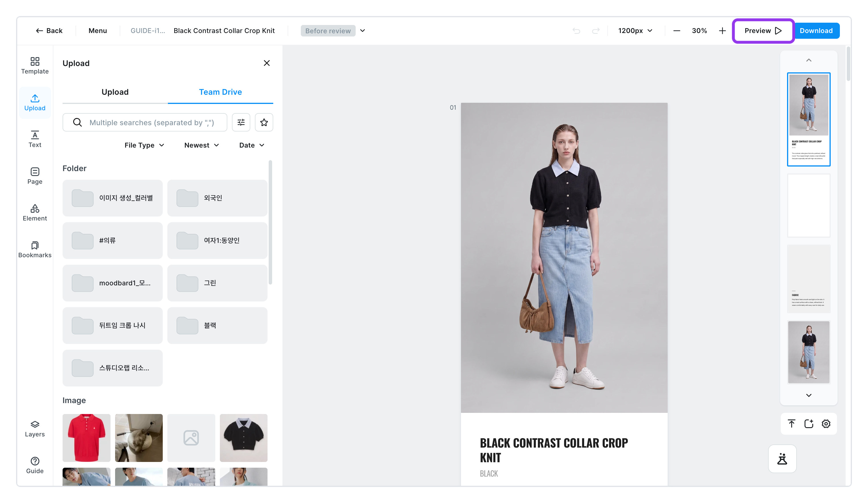Select the Upload sidebar icon
Image resolution: width=868 pixels, height=503 pixels.
click(35, 102)
